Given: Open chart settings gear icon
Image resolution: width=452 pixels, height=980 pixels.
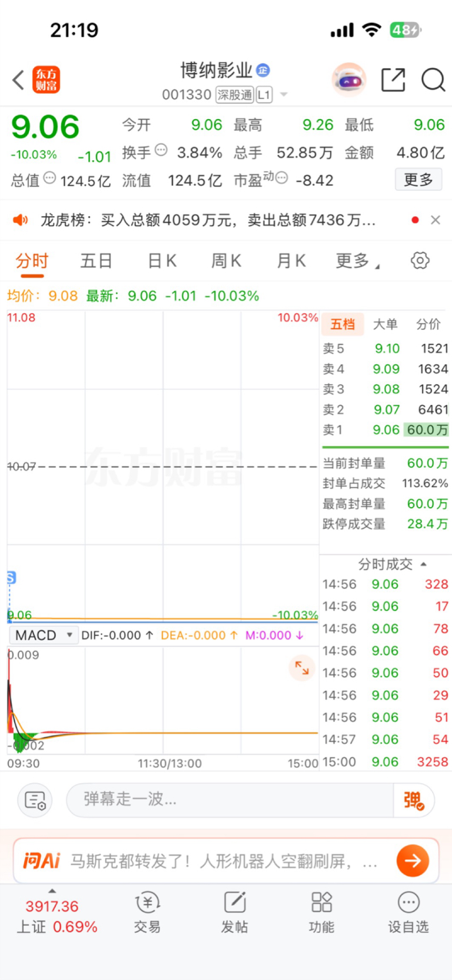Looking at the screenshot, I should [420, 260].
